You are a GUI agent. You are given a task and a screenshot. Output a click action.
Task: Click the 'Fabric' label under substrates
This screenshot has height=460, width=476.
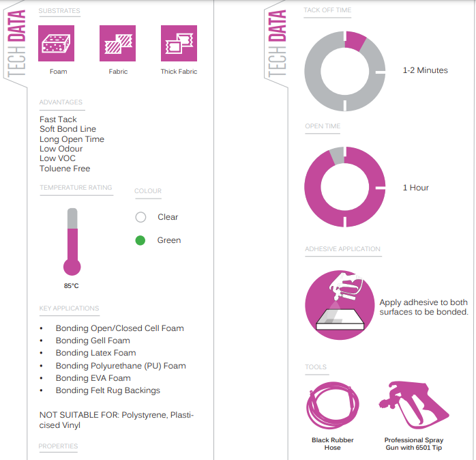tap(118, 72)
